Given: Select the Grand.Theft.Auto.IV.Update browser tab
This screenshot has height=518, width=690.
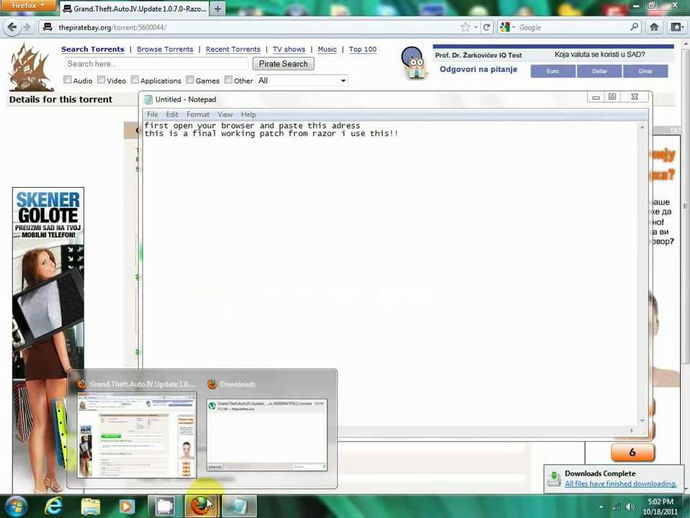Looking at the screenshot, I should point(135,8).
